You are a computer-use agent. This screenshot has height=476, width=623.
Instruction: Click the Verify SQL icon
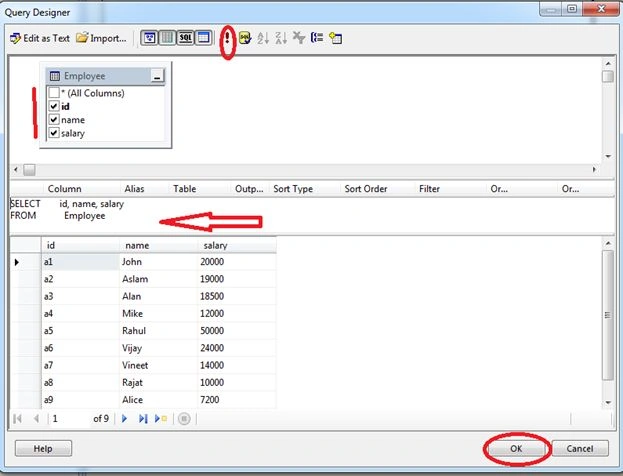(x=245, y=38)
